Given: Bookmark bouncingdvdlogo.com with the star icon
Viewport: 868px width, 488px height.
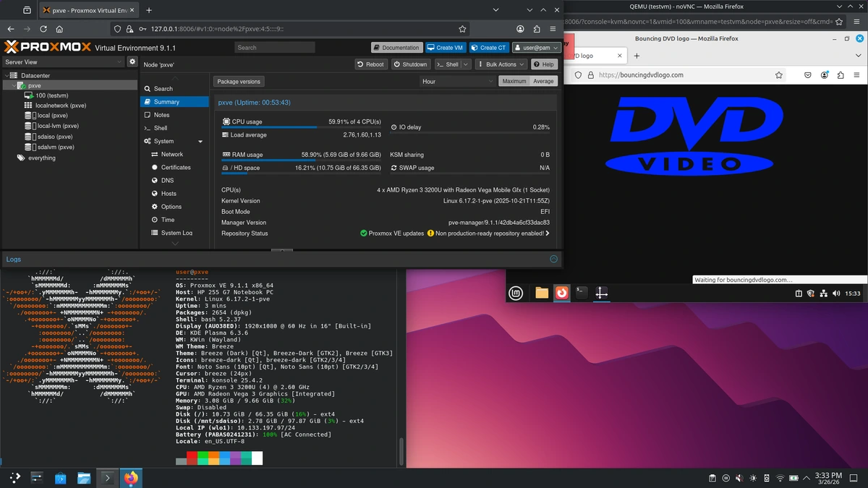Looking at the screenshot, I should point(779,74).
